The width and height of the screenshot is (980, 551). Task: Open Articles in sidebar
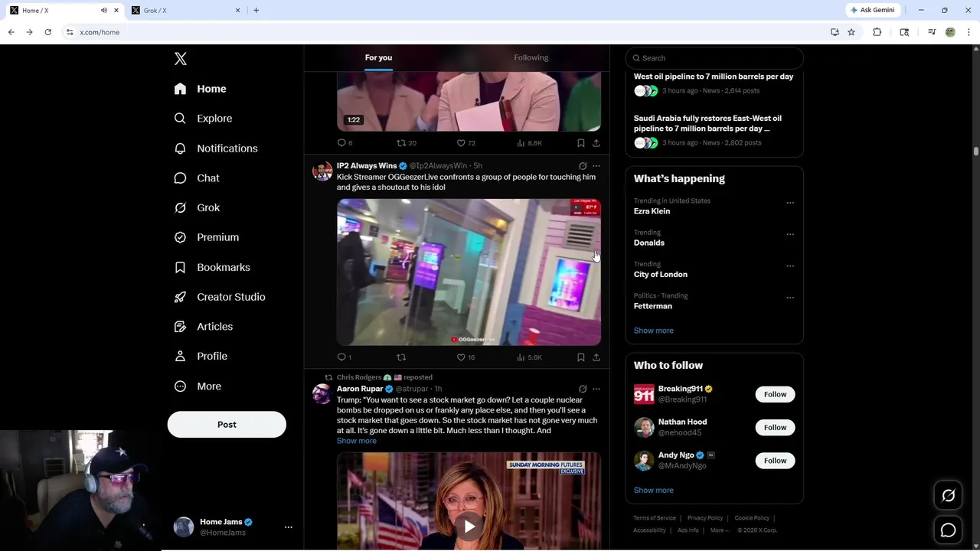(204, 327)
